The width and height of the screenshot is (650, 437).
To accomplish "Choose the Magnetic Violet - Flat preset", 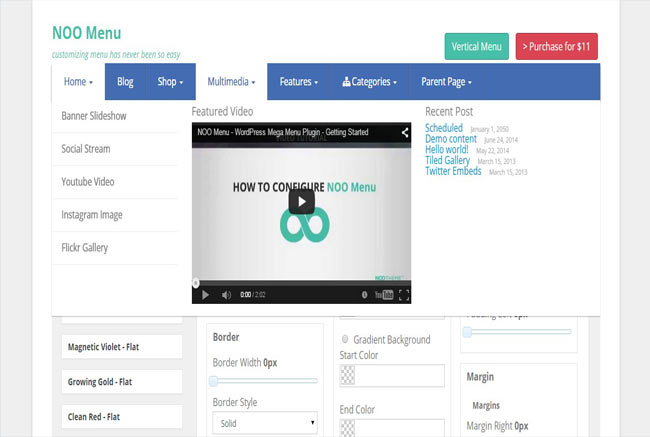I will [121, 347].
